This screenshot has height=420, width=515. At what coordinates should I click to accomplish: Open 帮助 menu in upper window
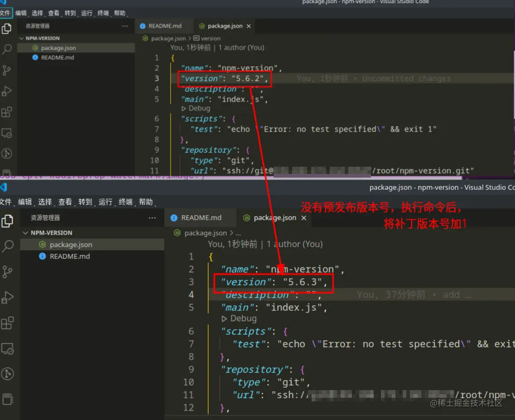pyautogui.click(x=120, y=13)
